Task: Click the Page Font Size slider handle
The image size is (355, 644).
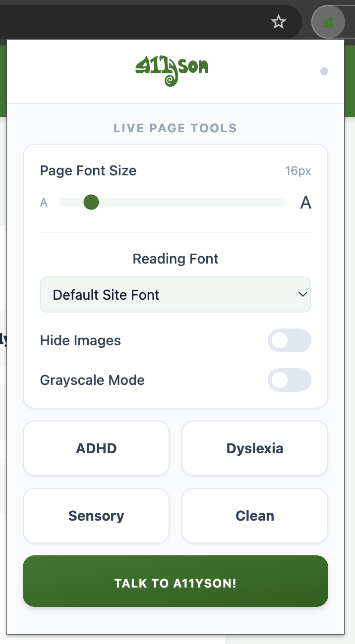Action: (x=91, y=202)
